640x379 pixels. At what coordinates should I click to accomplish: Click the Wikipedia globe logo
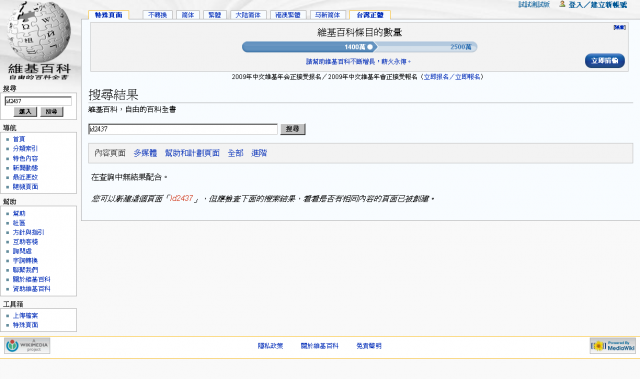pos(39,32)
